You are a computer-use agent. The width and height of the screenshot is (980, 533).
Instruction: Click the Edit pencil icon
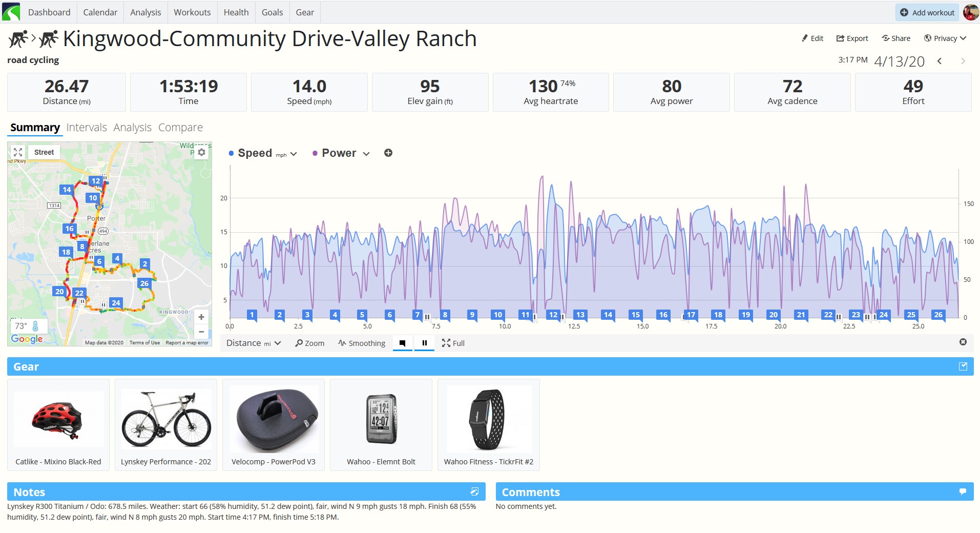tap(804, 38)
